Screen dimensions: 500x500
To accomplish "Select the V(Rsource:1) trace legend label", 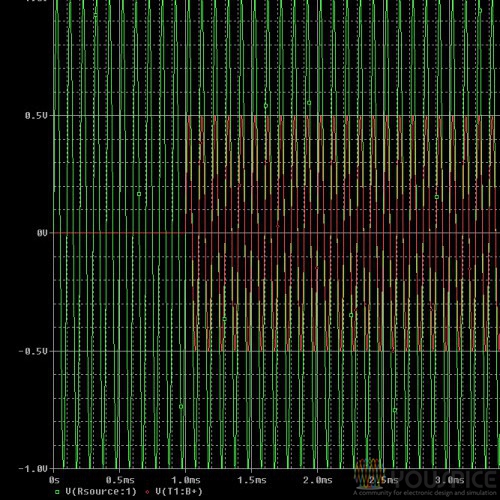I will [101, 491].
